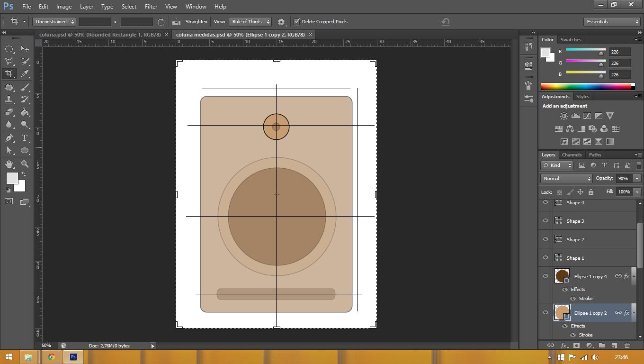Switch to the Channels tab
This screenshot has width=644, height=364.
[572, 155]
